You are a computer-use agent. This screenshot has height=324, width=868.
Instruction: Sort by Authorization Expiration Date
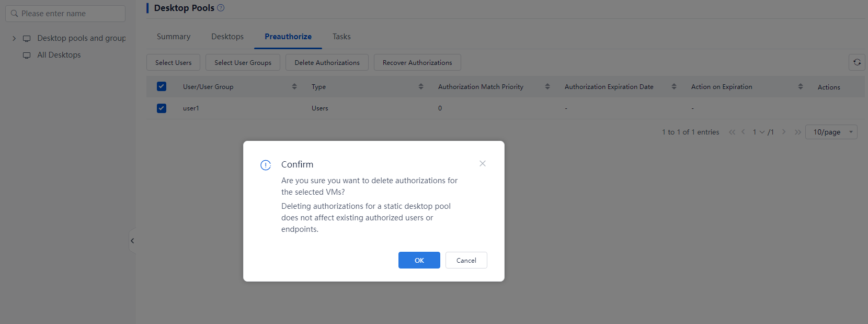(x=674, y=86)
